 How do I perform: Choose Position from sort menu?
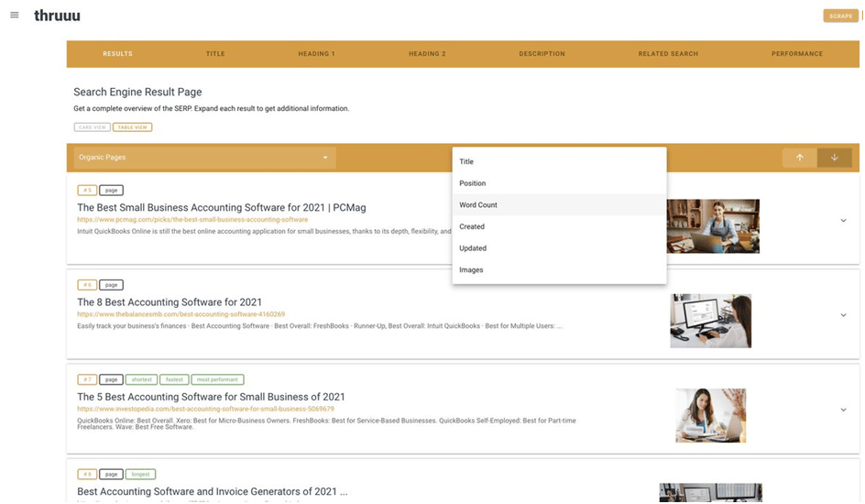(473, 183)
